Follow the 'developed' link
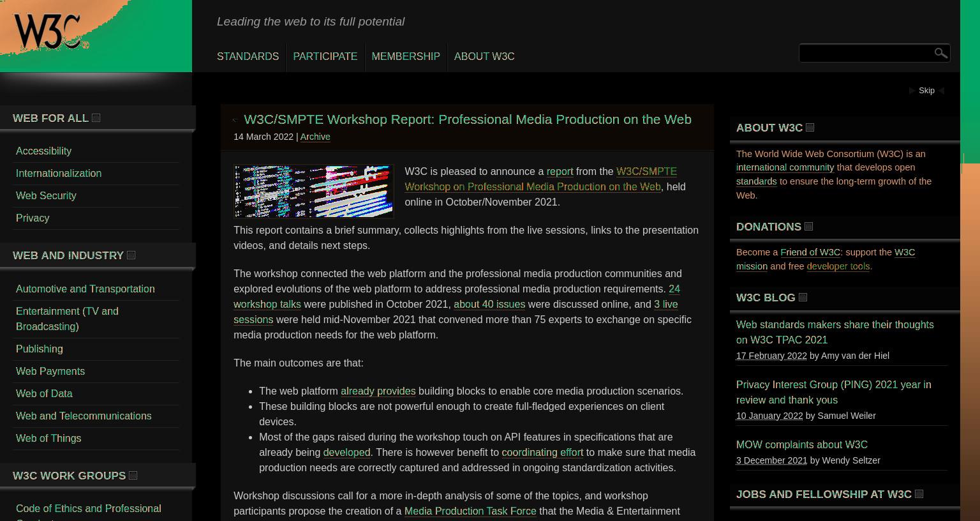The height and width of the screenshot is (521, 980). click(346, 452)
